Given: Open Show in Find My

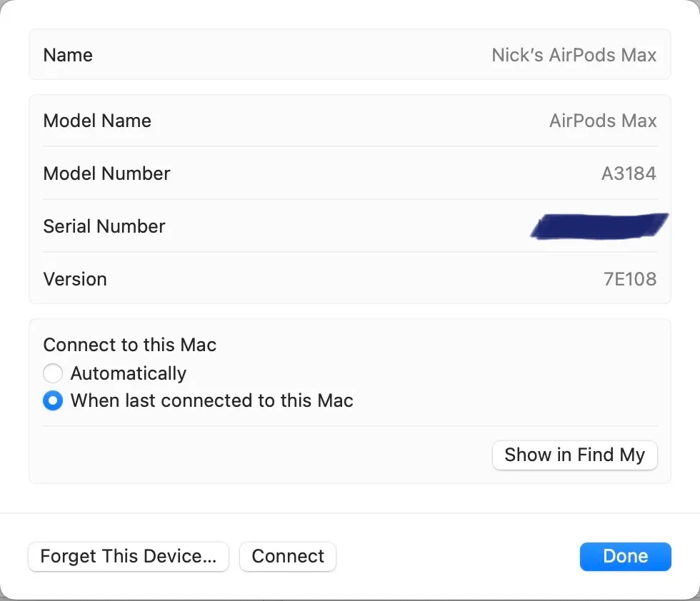Looking at the screenshot, I should pos(574,455).
